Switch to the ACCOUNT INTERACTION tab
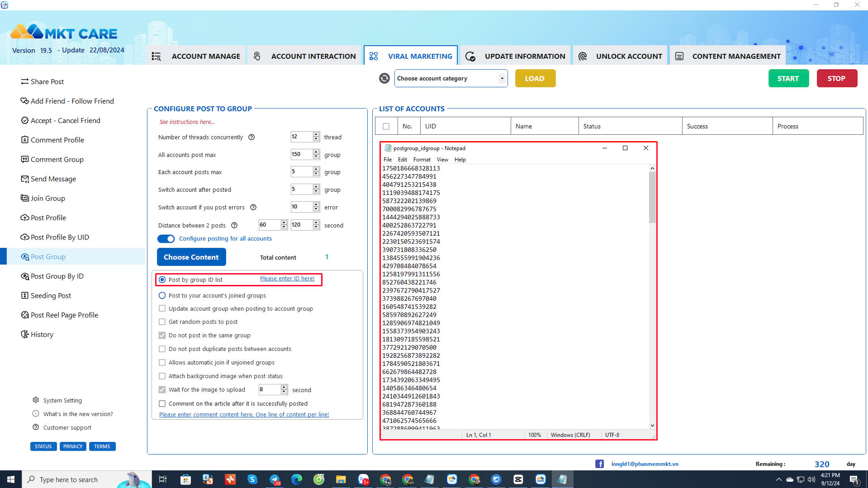Viewport: 868px width, 488px height. click(313, 56)
